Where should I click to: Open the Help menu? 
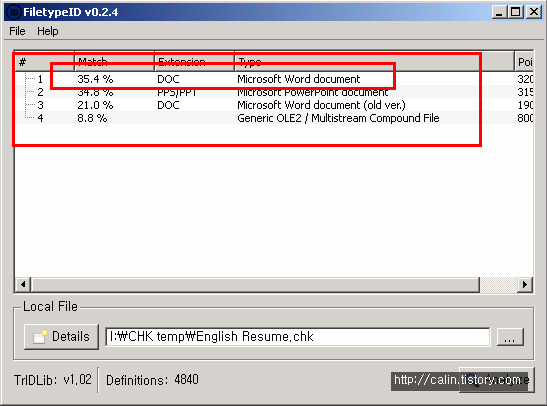[48, 31]
